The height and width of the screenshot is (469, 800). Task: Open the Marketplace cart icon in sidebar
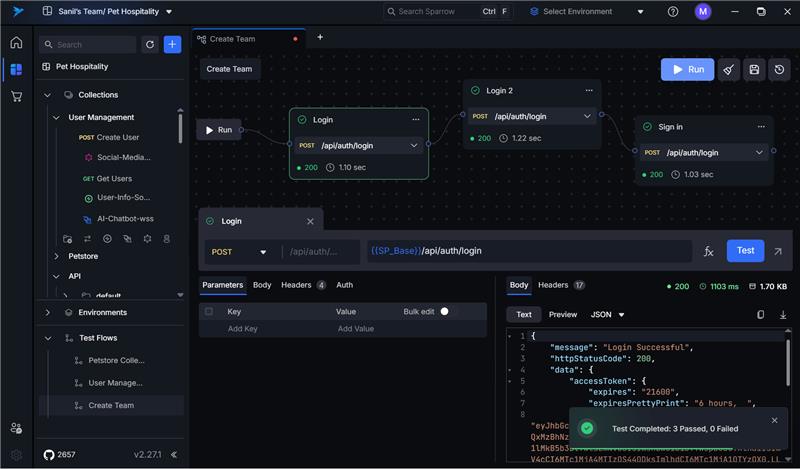16,96
